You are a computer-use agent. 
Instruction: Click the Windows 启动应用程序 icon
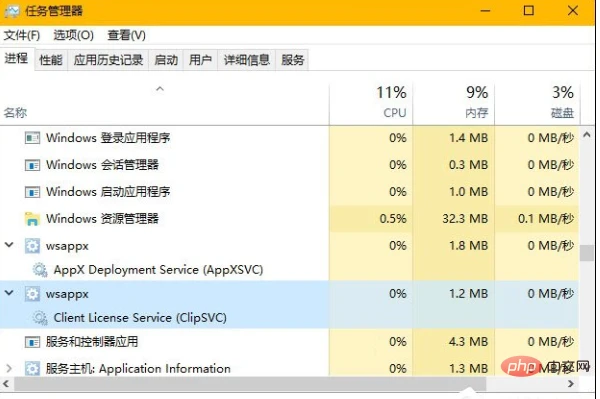tap(32, 192)
